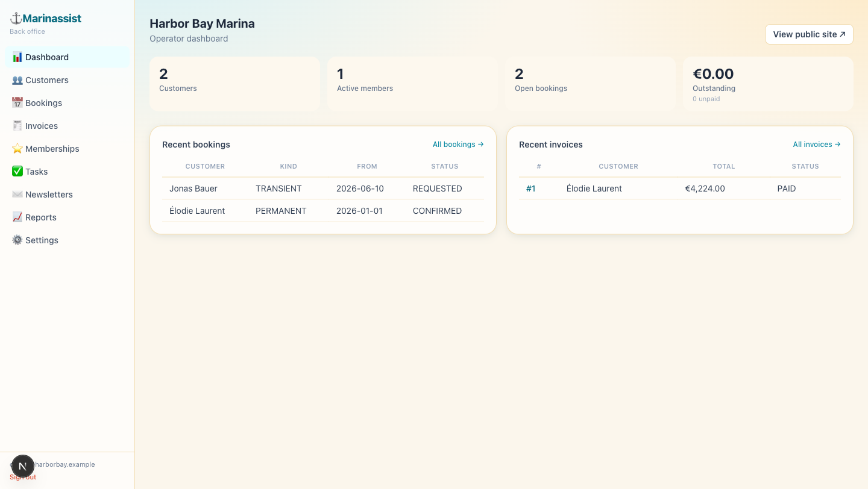
Task: Click Jonas Bauer in recent bookings
Action: 193,188
